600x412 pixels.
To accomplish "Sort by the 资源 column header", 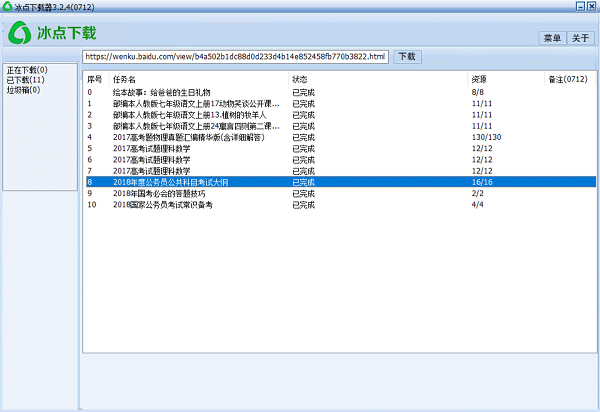I will 479,79.
